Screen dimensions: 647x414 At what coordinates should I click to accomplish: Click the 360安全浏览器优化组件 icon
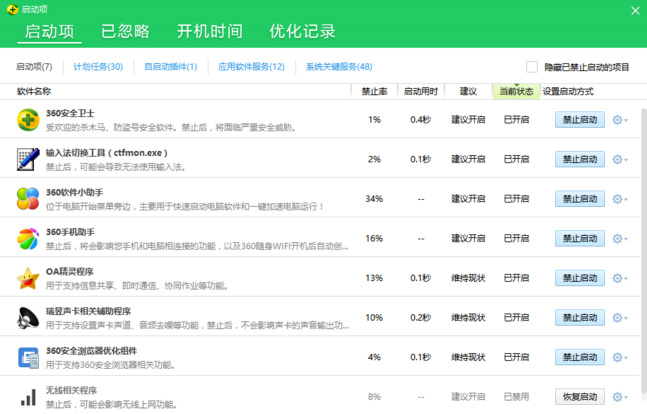point(28,357)
